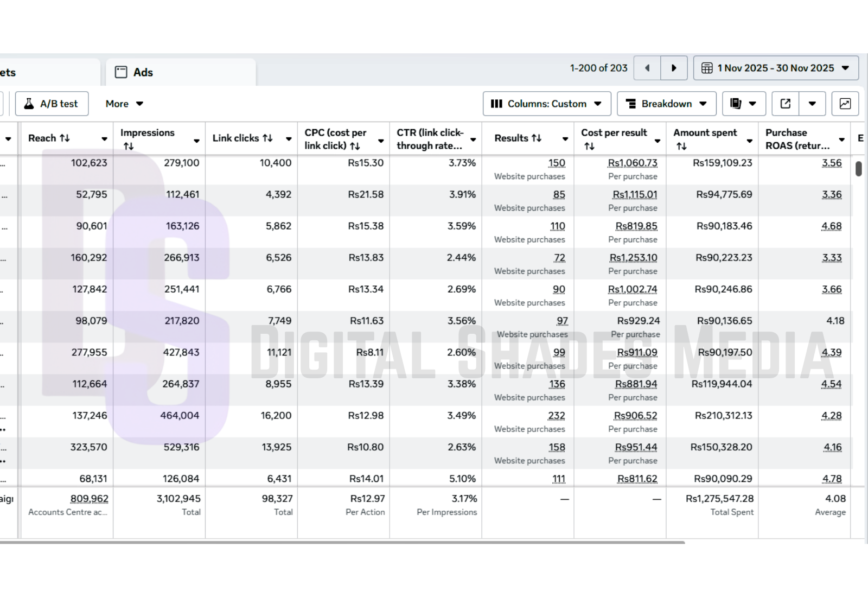868x597 pixels.
Task: Sort by Reach using sort arrows
Action: pyautogui.click(x=65, y=138)
